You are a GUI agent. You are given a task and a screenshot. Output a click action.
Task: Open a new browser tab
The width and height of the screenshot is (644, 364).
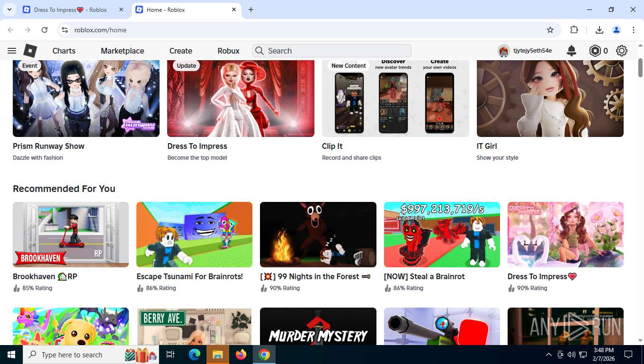[251, 9]
